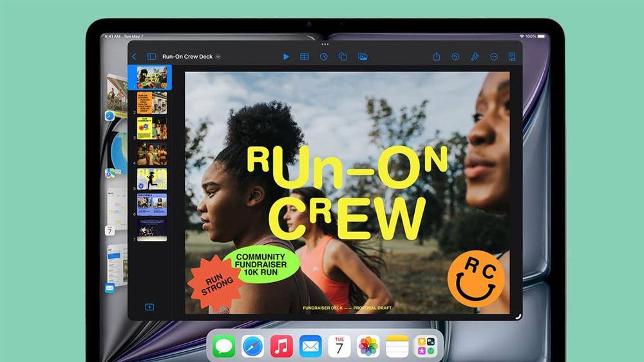The image size is (644, 362).
Task: Open the chart insert icon
Action: coord(324,57)
